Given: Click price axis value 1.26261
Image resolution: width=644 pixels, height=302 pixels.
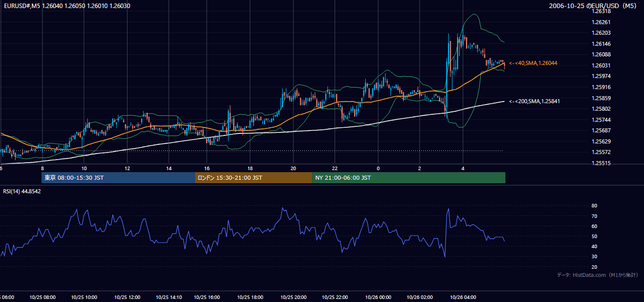Looking at the screenshot, I should pos(601,22).
